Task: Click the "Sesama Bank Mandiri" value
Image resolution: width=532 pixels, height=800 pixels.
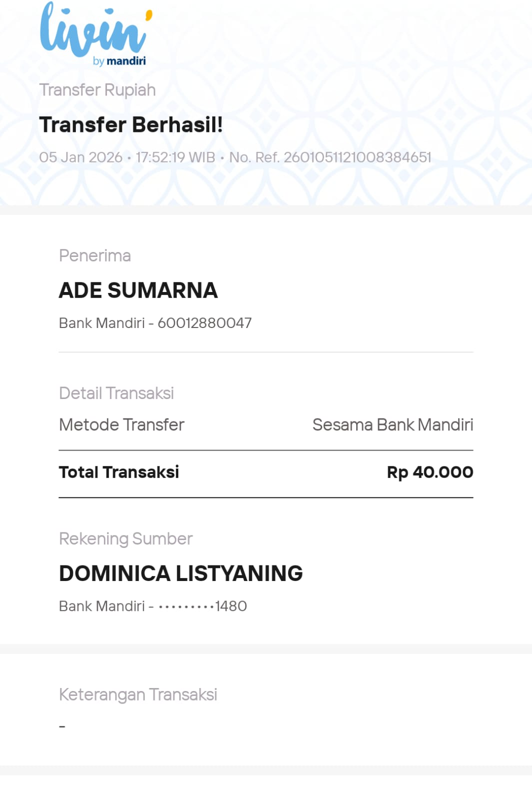Action: click(393, 425)
